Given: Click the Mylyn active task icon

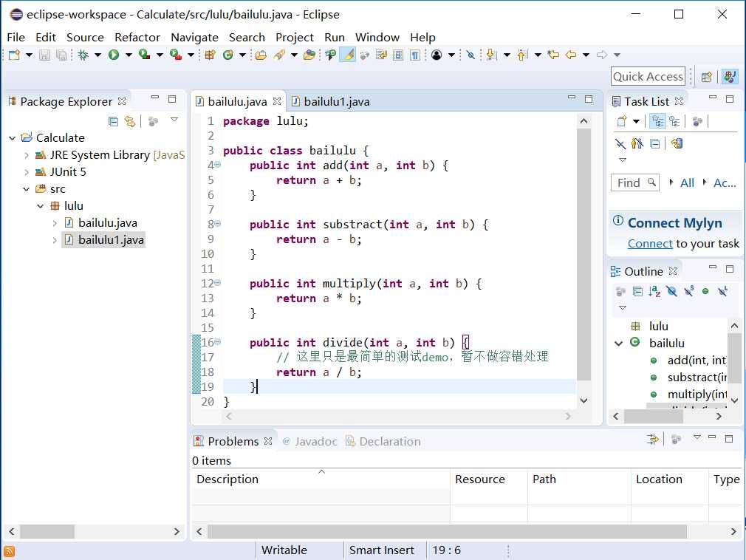Looking at the screenshot, I should [437, 55].
